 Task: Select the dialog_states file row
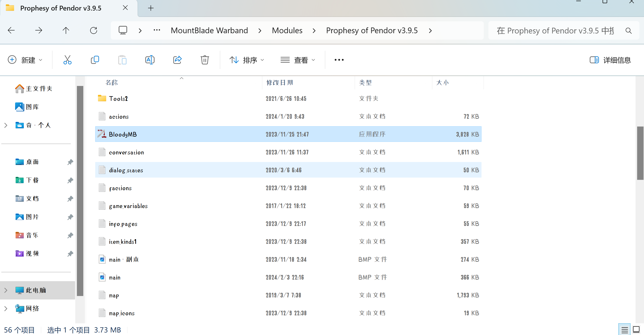pos(288,170)
